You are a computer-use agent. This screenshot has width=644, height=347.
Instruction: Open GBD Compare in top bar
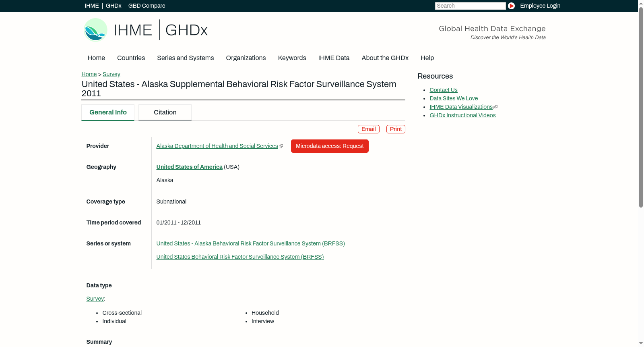coord(147,6)
